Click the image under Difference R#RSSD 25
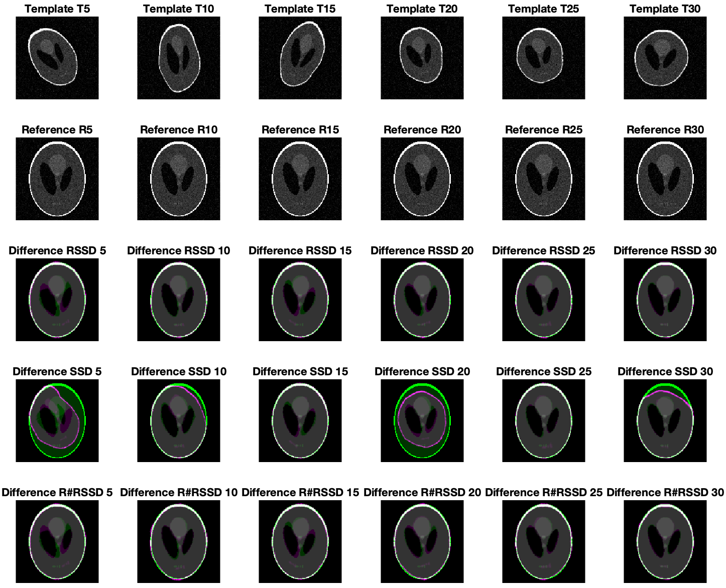This screenshot has width=726, height=588. click(544, 541)
